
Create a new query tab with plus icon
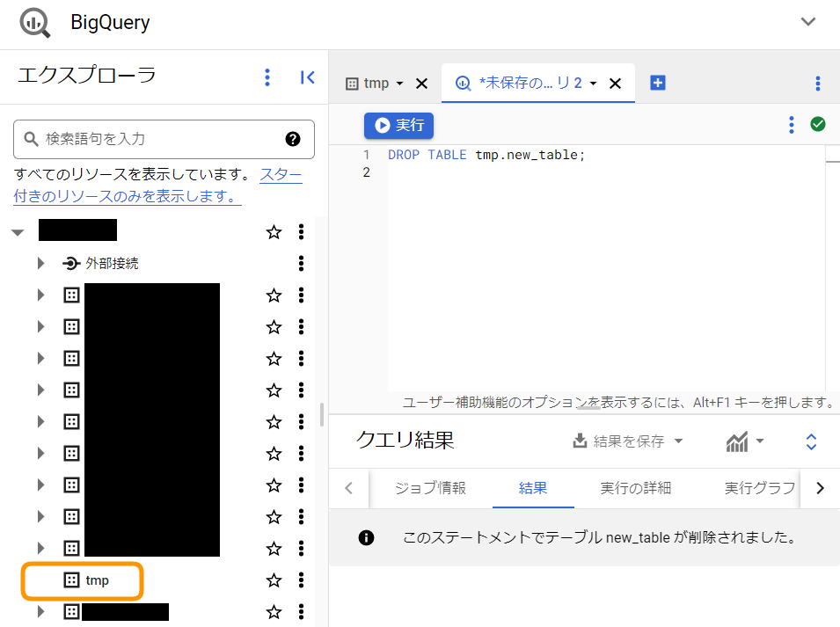click(x=658, y=83)
